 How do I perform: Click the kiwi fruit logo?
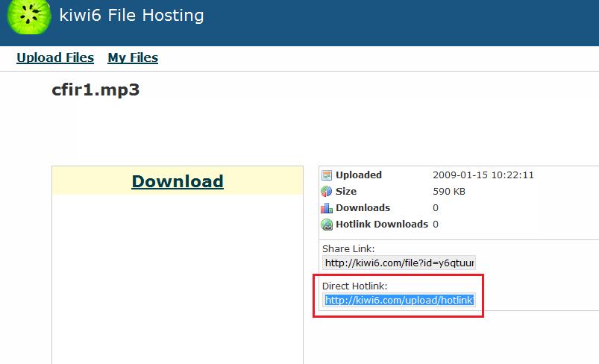[28, 16]
